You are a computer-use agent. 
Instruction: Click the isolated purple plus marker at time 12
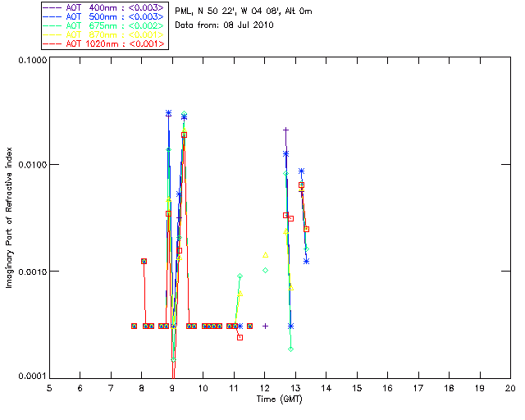(265, 326)
